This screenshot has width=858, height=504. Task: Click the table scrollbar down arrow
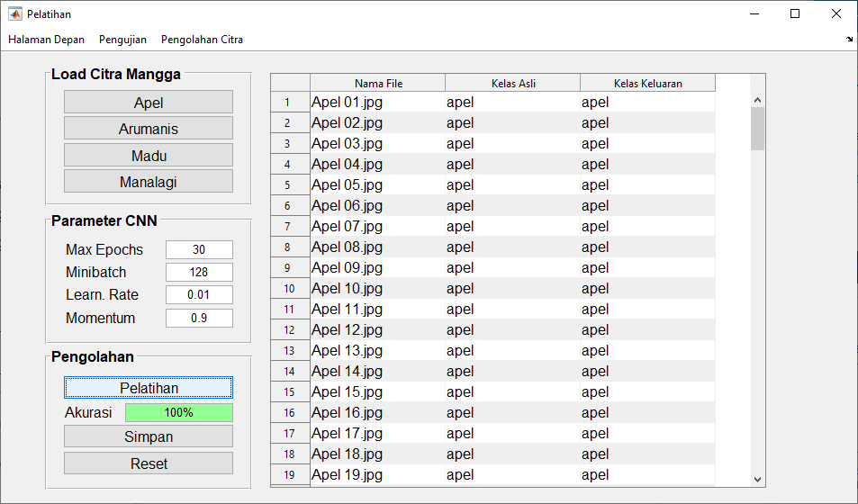tap(757, 479)
